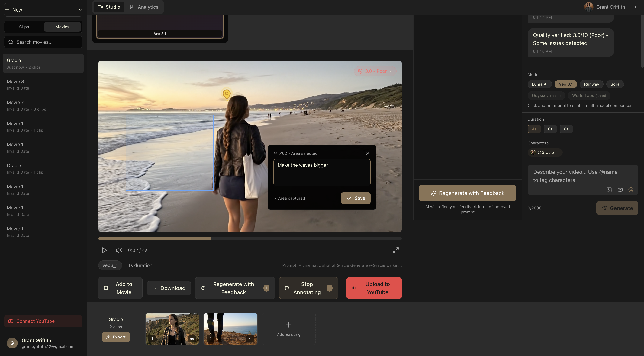This screenshot has width=644, height=356.
Task: Select the 6s duration option
Action: tap(550, 129)
